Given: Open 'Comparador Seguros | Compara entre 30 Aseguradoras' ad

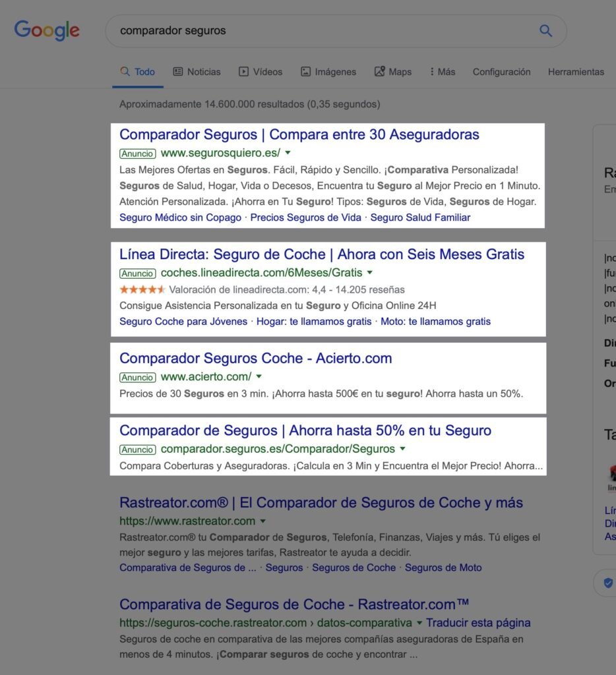Looking at the screenshot, I should pos(299,134).
